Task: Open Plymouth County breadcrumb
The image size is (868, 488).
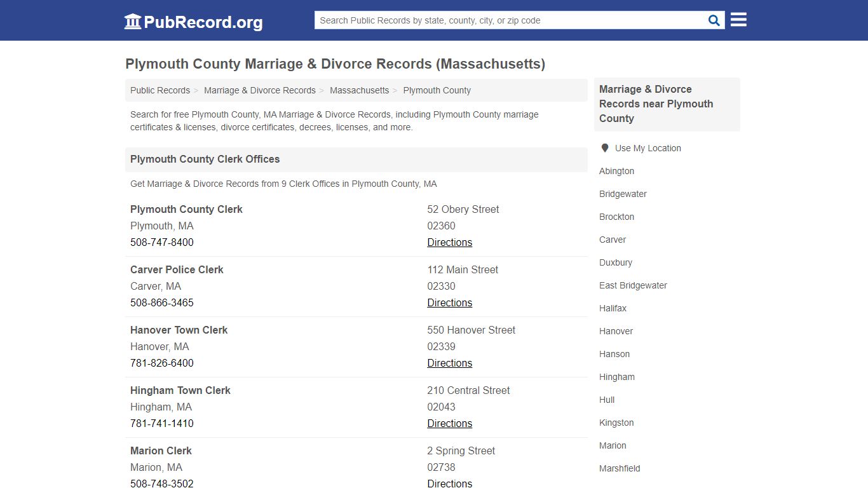Action: [437, 90]
